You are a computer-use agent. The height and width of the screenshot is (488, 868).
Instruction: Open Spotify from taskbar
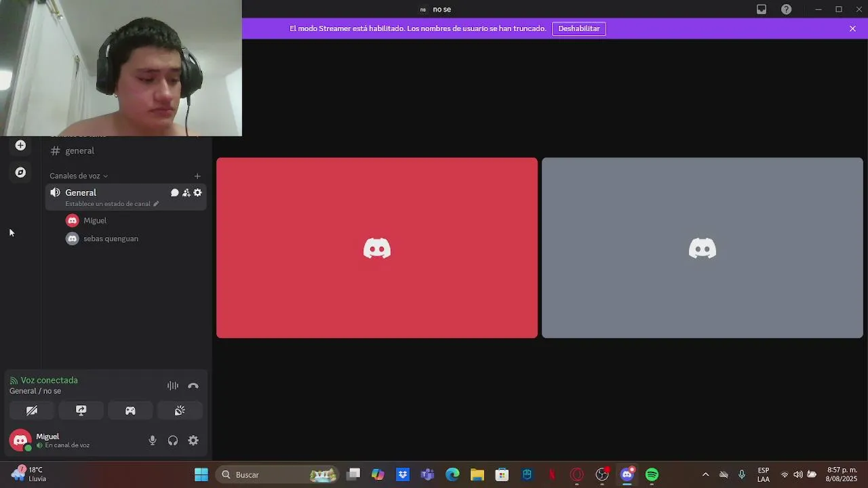(x=652, y=474)
